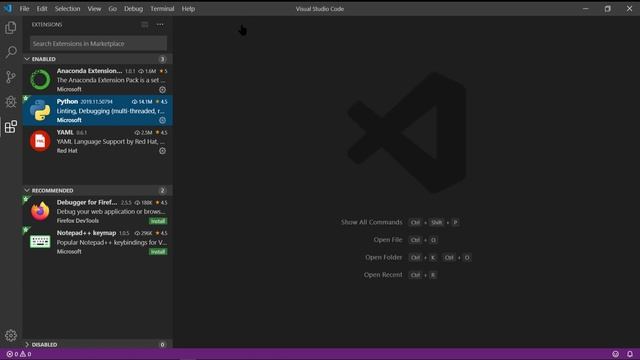The image size is (640, 360).
Task: Open the Extensions panel more actions menu
Action: [x=160, y=24]
